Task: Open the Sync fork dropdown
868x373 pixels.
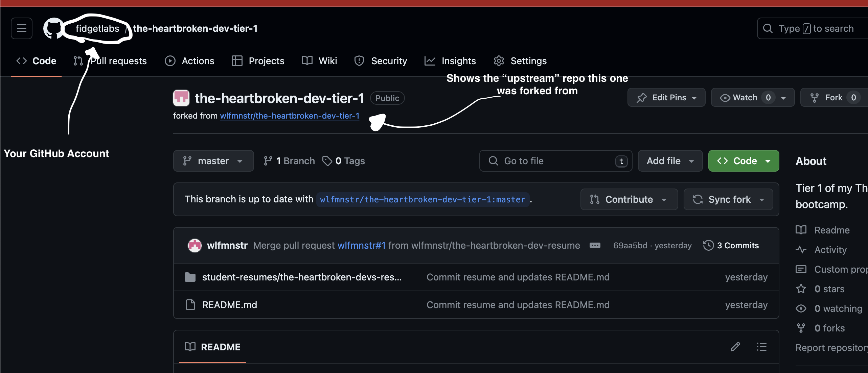Action: [x=728, y=199]
